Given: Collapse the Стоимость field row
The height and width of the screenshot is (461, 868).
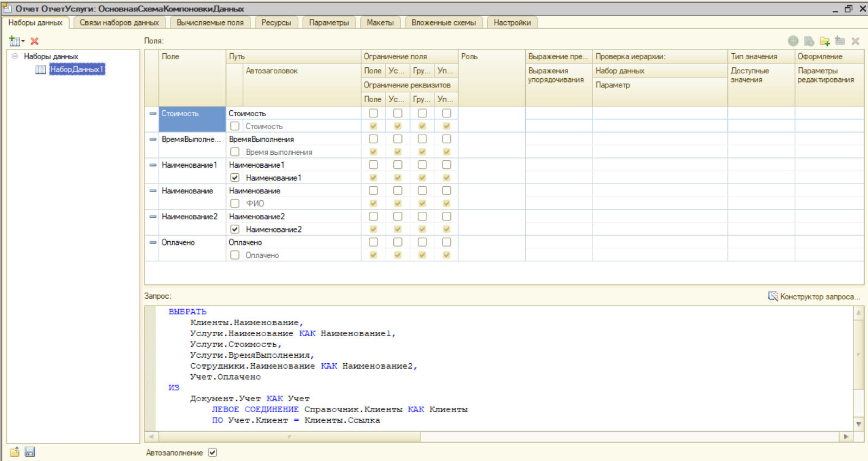Looking at the screenshot, I should (x=153, y=113).
